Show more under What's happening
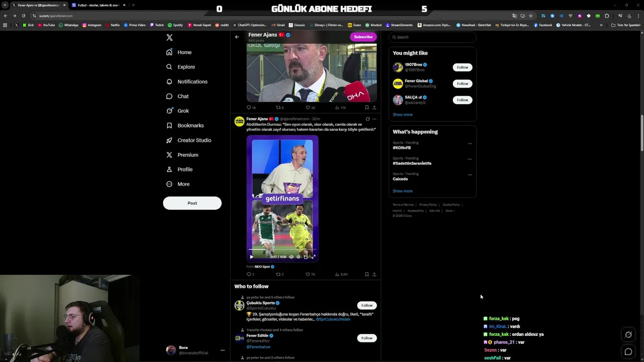Viewport: 644px width, 362px height. pyautogui.click(x=403, y=191)
